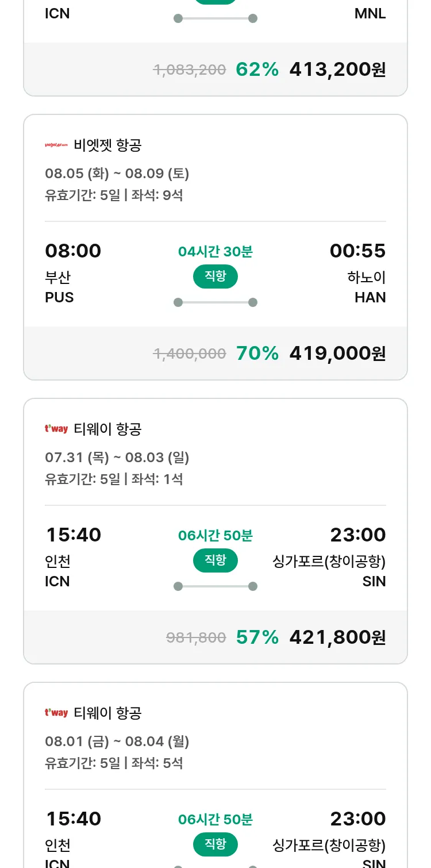Open the 티웨이 항공 name above 07.31 dates
The image size is (431, 868).
pyautogui.click(x=107, y=429)
